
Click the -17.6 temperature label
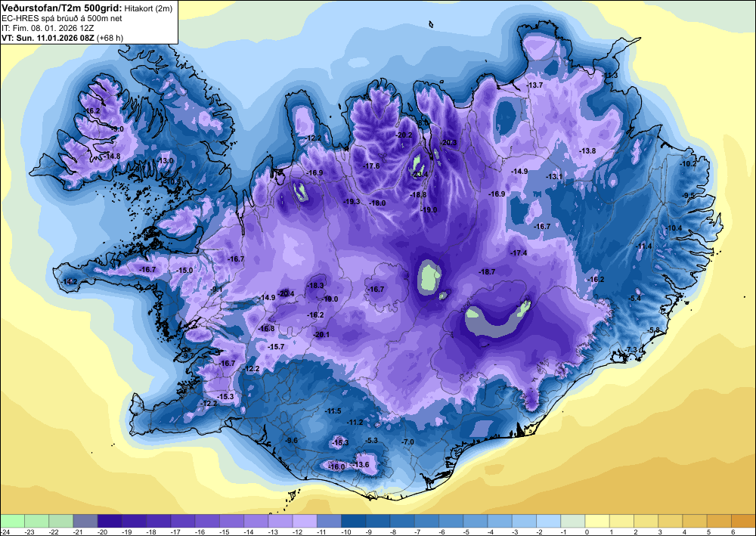coord(371,166)
